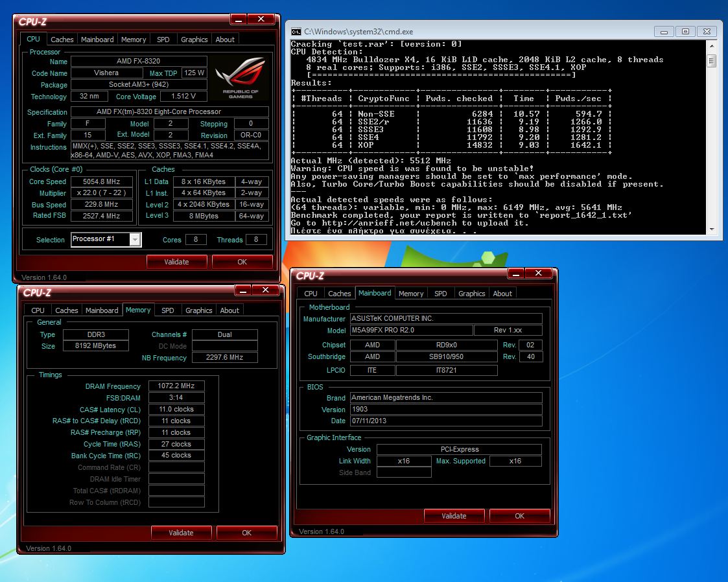This screenshot has width=728, height=582.
Task: Close the cmd.exe window
Action: [707, 32]
